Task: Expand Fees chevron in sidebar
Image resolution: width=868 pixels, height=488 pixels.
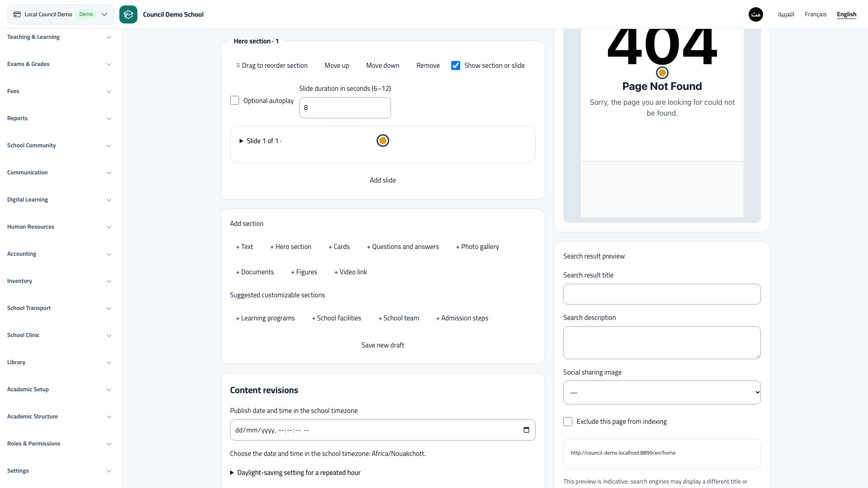Action: click(x=109, y=91)
